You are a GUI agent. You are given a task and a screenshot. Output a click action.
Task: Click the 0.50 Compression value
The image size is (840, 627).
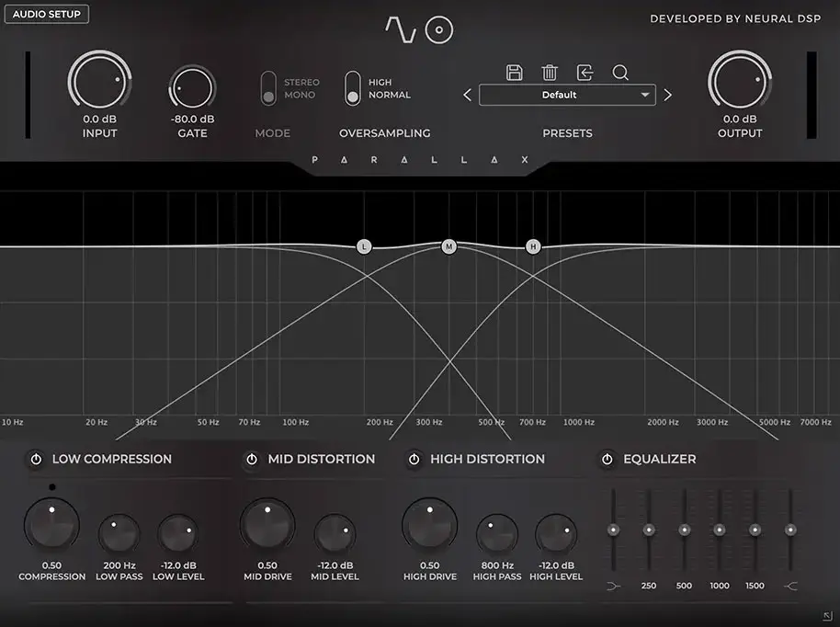(52, 565)
